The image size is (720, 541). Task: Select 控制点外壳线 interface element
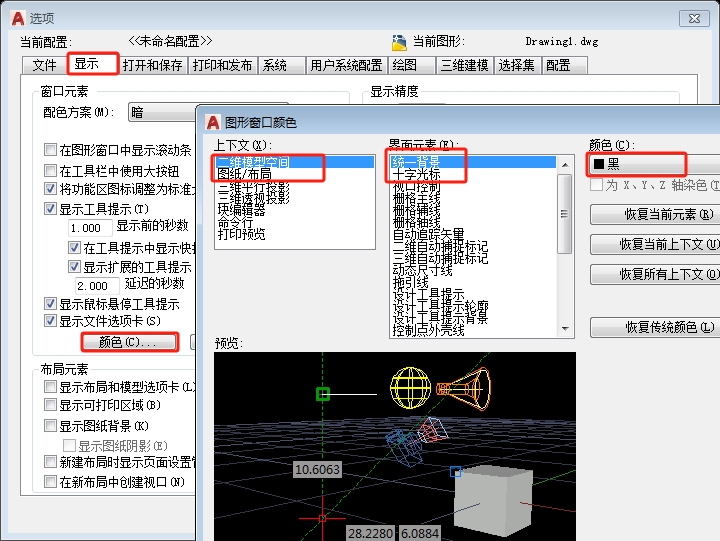(x=473, y=330)
